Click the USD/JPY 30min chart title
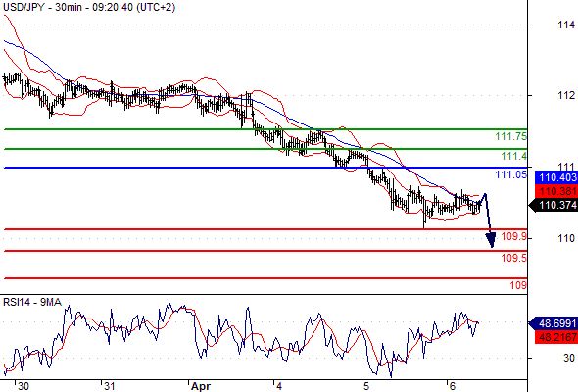This screenshot has width=578, height=392. (x=89, y=7)
